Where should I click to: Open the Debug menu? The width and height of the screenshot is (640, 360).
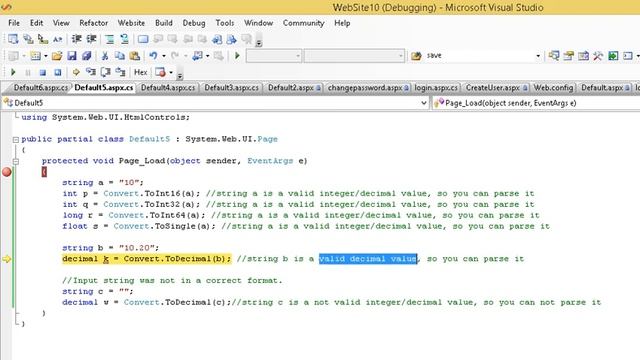tap(194, 23)
